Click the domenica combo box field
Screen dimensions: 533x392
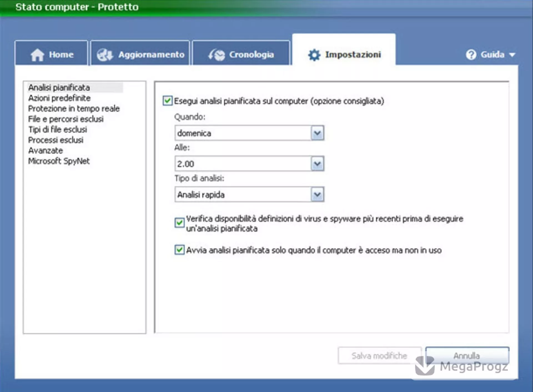[249, 133]
